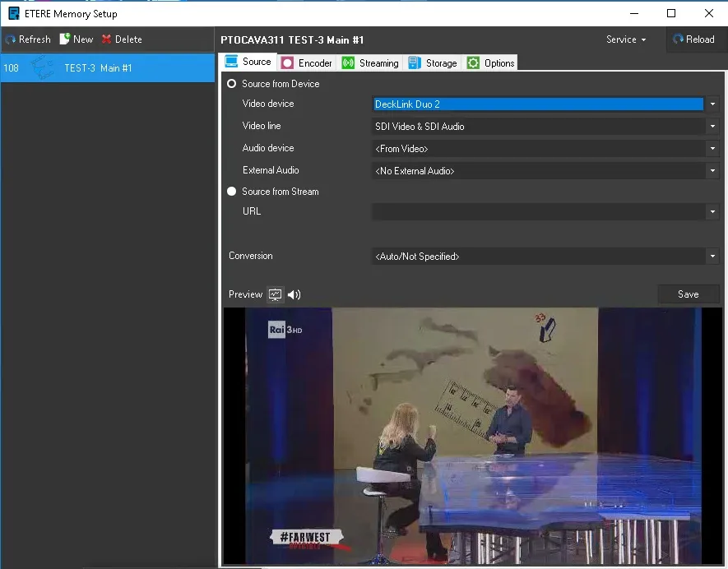Viewport: 728px width, 569px height.
Task: Mute the preview audio speaker icon
Action: 294,294
